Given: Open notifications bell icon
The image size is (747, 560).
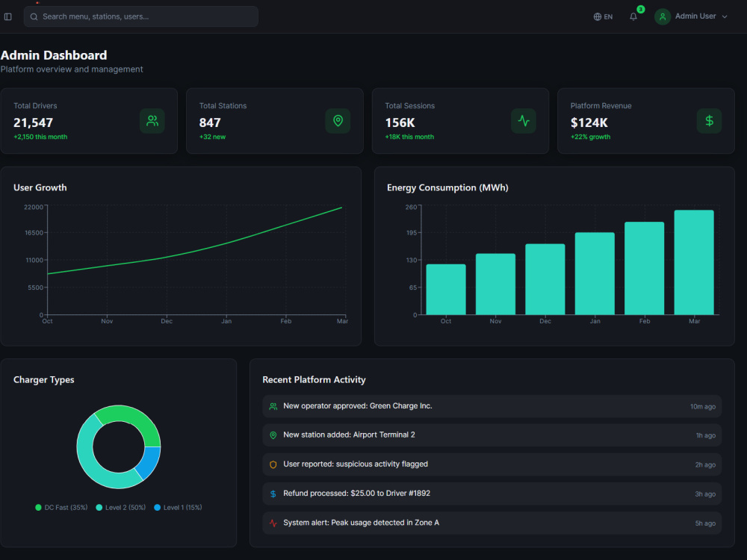Looking at the screenshot, I should click(x=633, y=16).
